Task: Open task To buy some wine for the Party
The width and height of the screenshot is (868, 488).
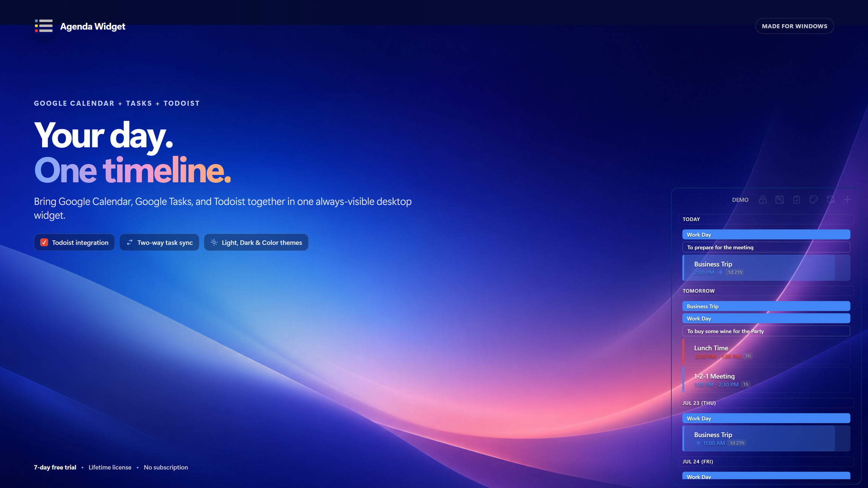Action: pos(766,331)
